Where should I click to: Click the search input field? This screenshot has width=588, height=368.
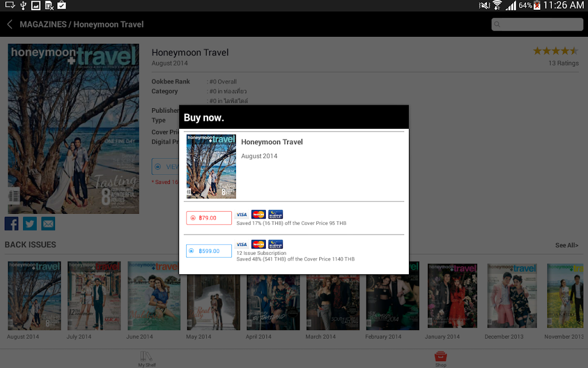pyautogui.click(x=537, y=24)
